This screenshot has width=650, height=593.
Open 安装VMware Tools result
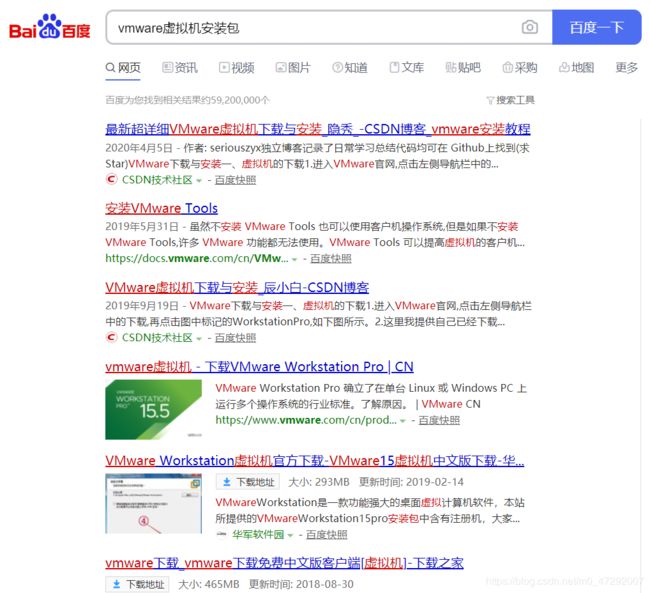coord(161,208)
